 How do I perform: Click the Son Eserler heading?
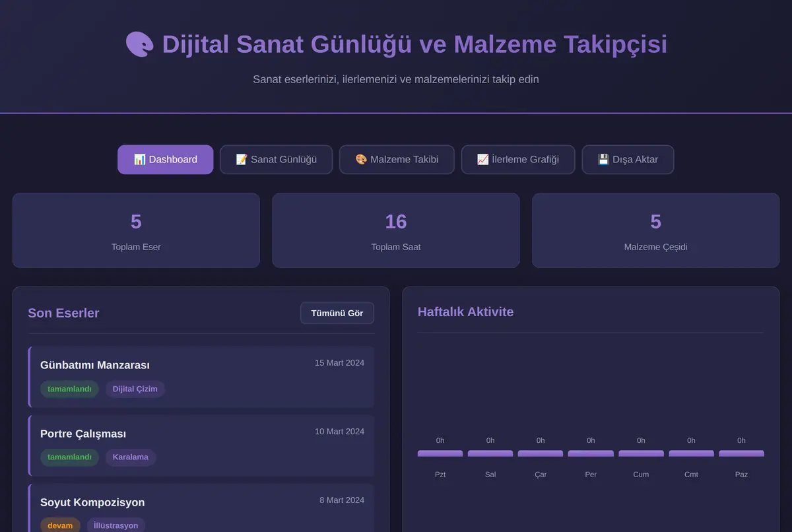(x=63, y=313)
